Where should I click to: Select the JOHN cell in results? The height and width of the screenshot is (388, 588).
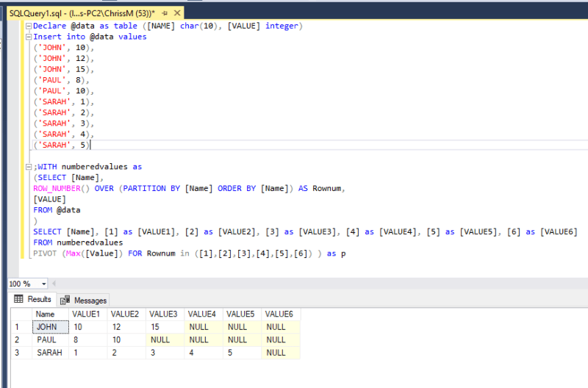51,327
